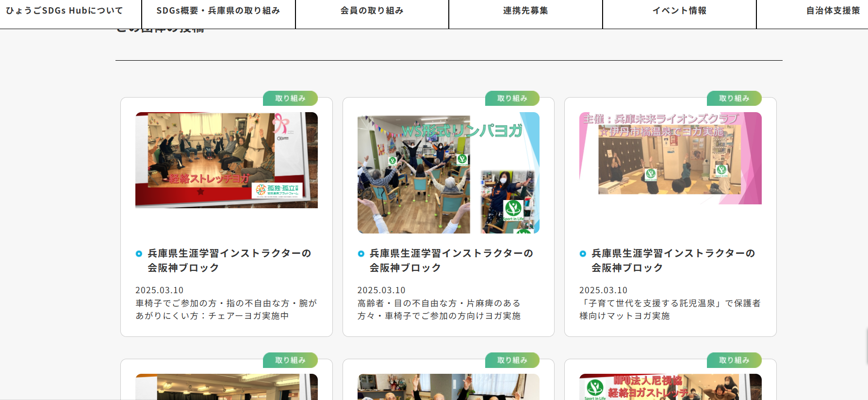
Task: Open the 経絡ストレッチヨガ thumbnail image
Action: click(x=226, y=160)
